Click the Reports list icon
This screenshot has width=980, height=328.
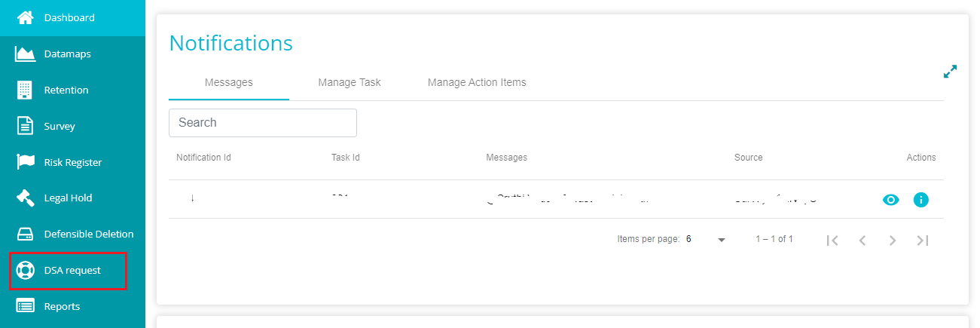tap(26, 306)
